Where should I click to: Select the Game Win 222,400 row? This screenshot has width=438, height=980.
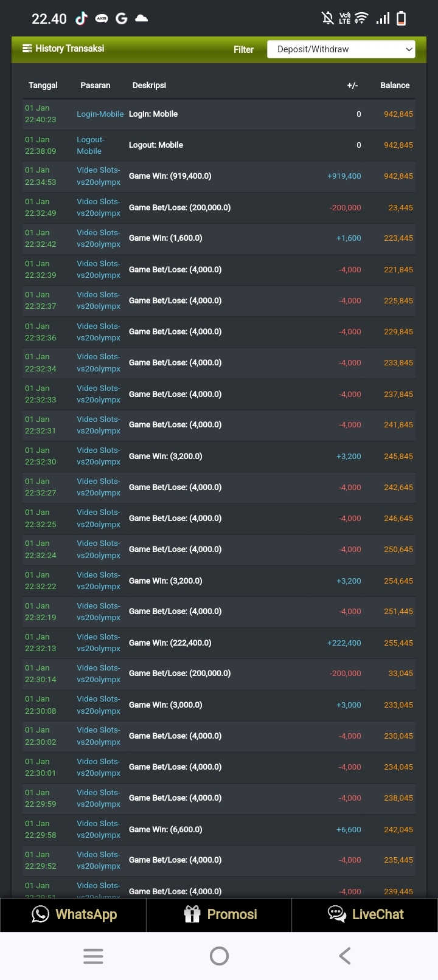point(219,643)
